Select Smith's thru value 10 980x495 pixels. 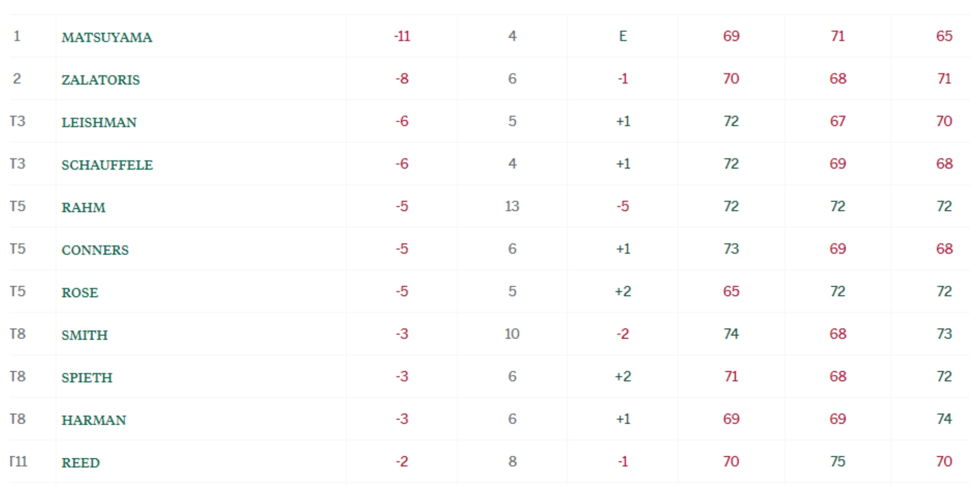512,334
